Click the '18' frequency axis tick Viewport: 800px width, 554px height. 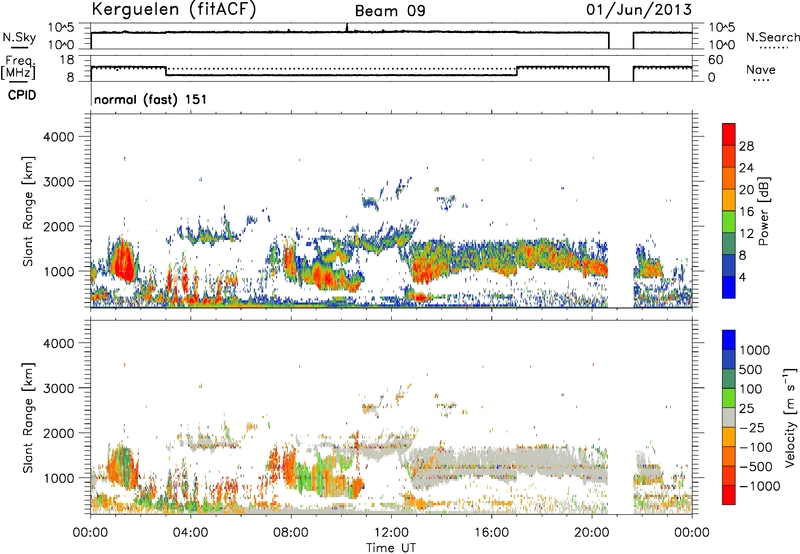(x=67, y=59)
